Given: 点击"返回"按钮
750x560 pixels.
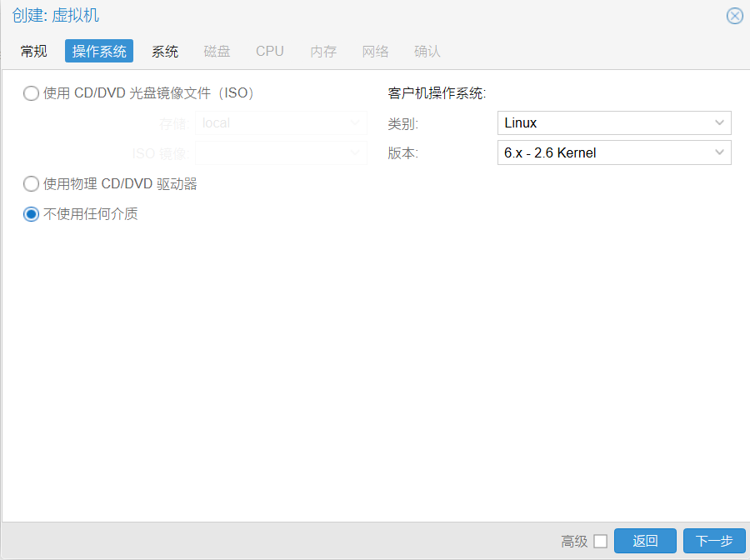Looking at the screenshot, I should (645, 540).
